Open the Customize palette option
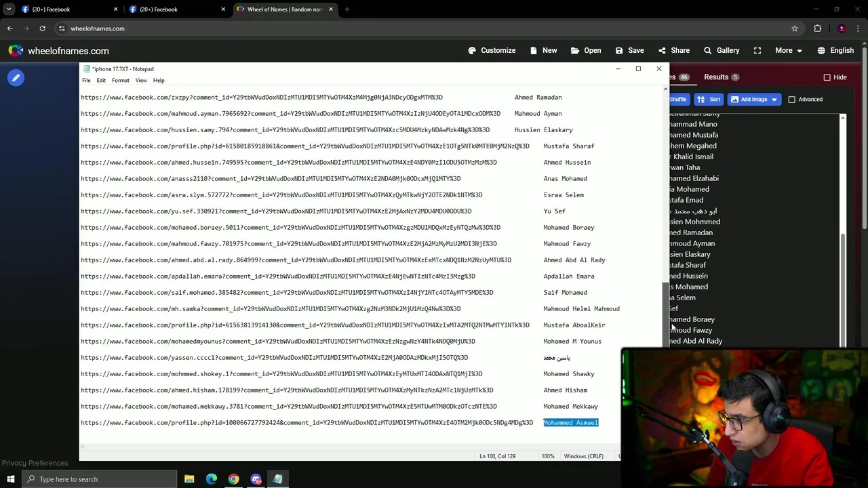The image size is (868, 488). 492,50
